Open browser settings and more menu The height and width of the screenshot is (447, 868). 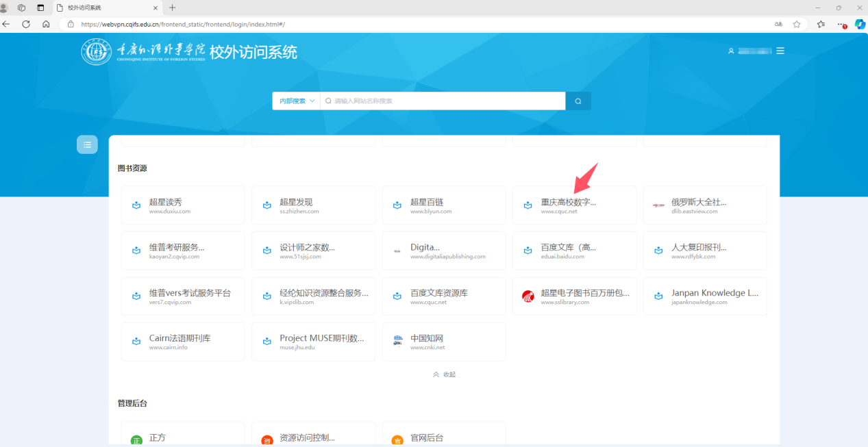pyautogui.click(x=841, y=24)
